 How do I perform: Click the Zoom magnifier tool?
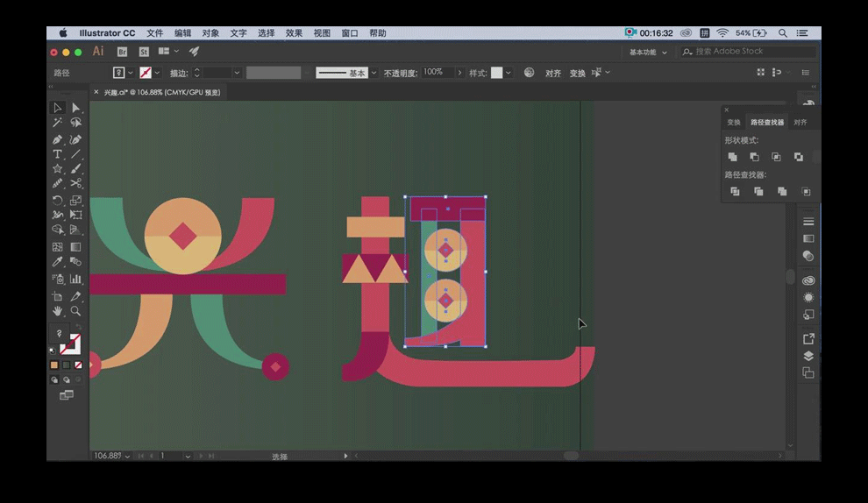(76, 311)
